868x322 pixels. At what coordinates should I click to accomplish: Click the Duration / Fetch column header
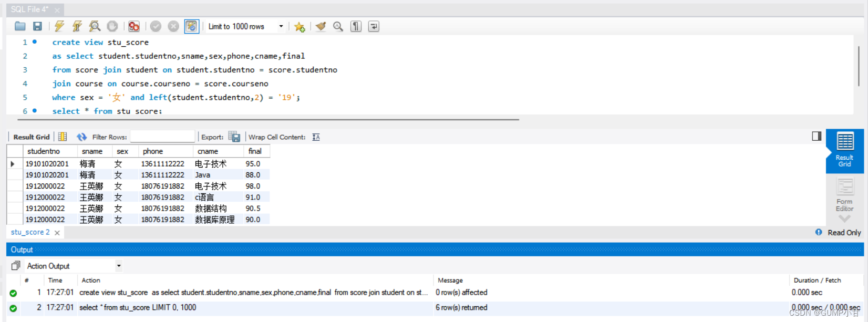[817, 281]
